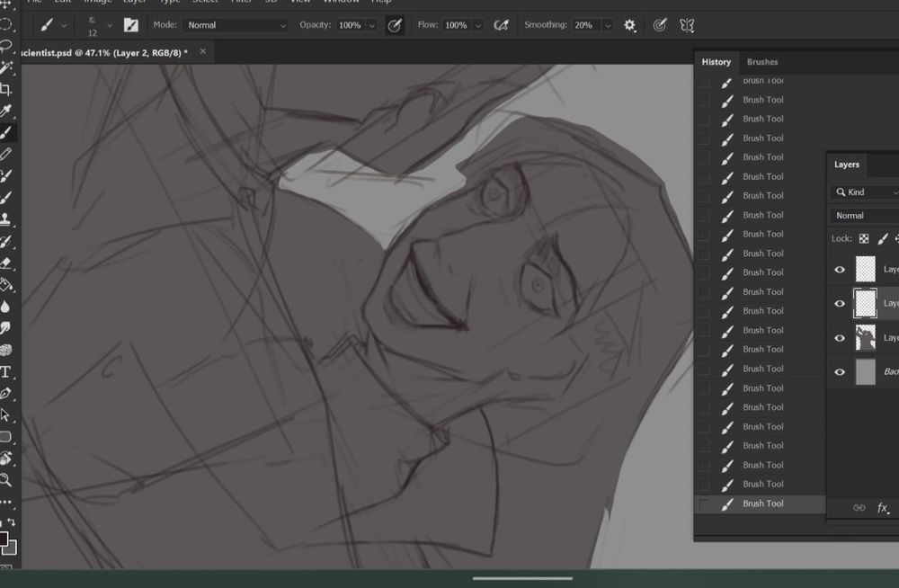Click the foreground color swatch
The width and height of the screenshot is (899, 588).
point(3,539)
